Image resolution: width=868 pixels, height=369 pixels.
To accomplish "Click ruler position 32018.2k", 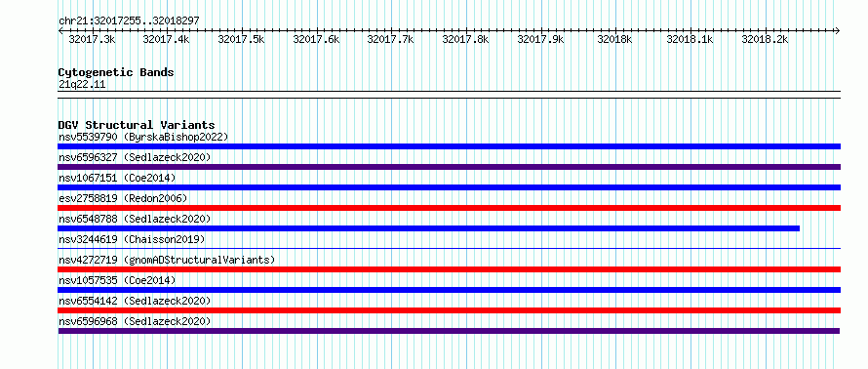I will click(765, 39).
